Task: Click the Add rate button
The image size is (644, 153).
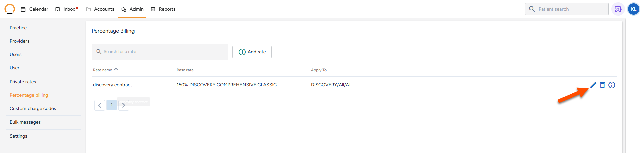Action: (x=252, y=52)
